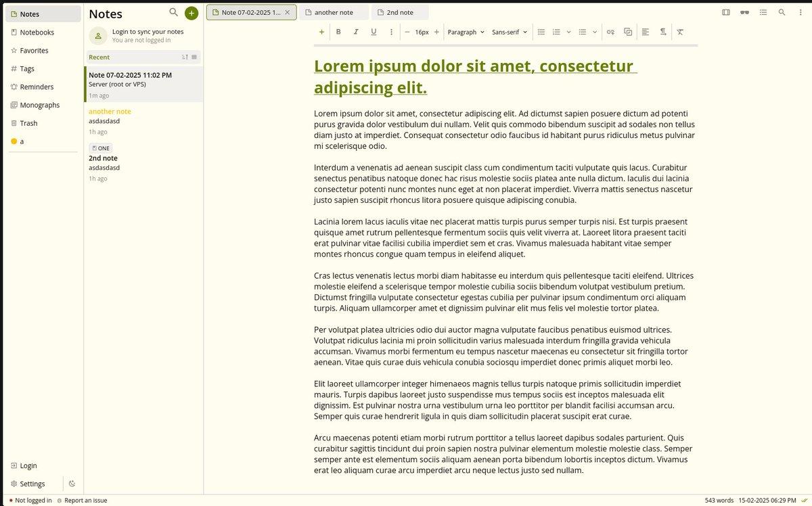Toggle dark mode with the moon icon

pos(72,484)
